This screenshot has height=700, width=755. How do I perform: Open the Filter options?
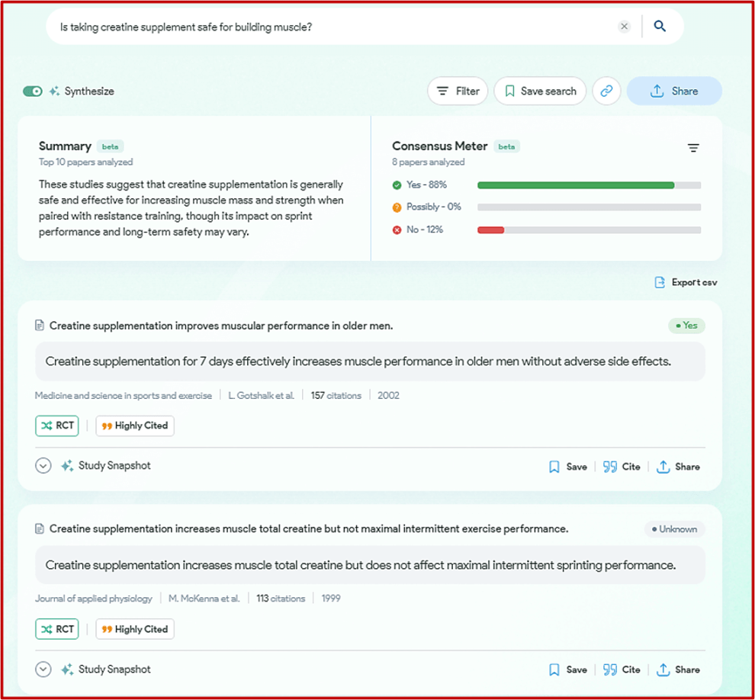pyautogui.click(x=458, y=91)
